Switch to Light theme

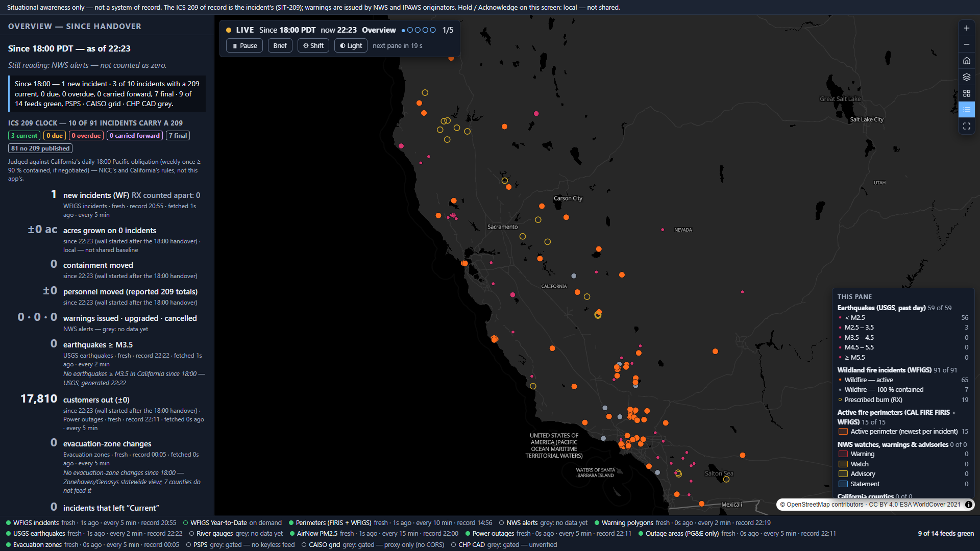coord(351,45)
